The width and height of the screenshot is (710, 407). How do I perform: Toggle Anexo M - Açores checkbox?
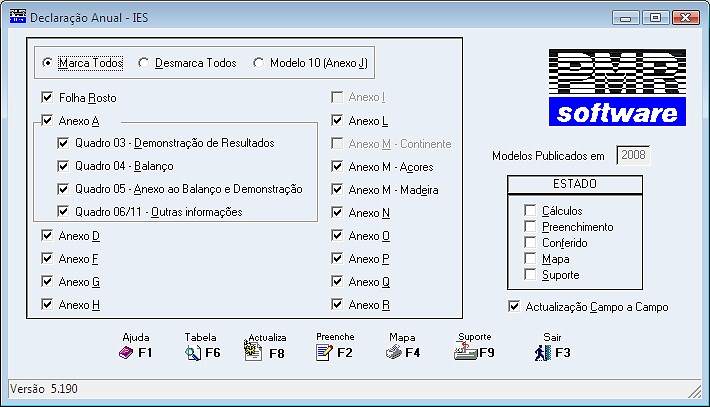coord(337,167)
